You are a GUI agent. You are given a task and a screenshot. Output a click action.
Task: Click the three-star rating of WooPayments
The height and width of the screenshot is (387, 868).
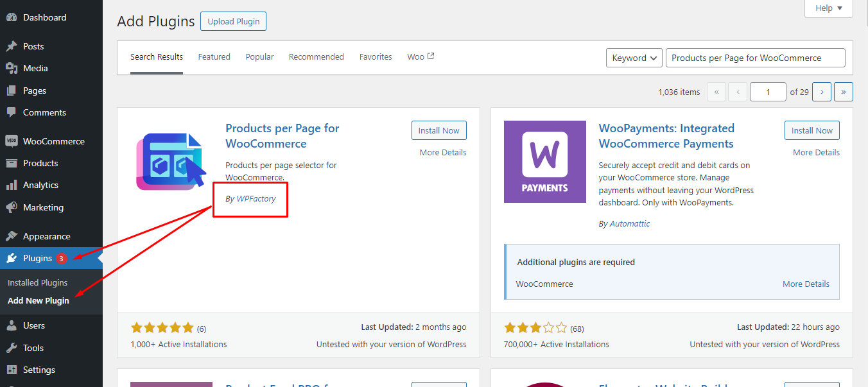click(x=535, y=328)
